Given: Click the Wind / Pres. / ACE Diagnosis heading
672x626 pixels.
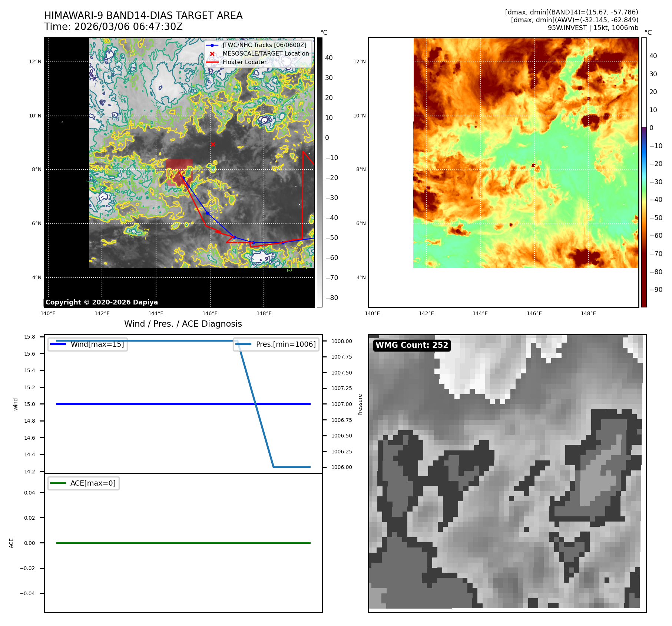Looking at the screenshot, I should click(x=183, y=324).
